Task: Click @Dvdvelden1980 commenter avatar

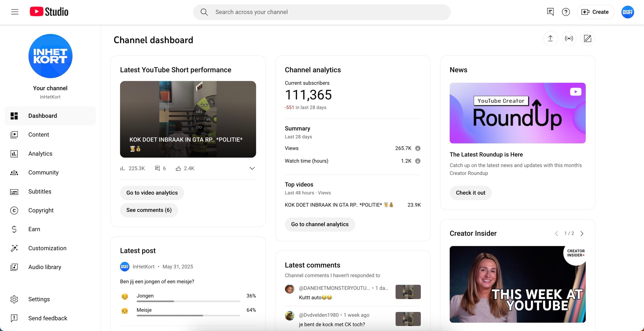Action: coord(289,316)
